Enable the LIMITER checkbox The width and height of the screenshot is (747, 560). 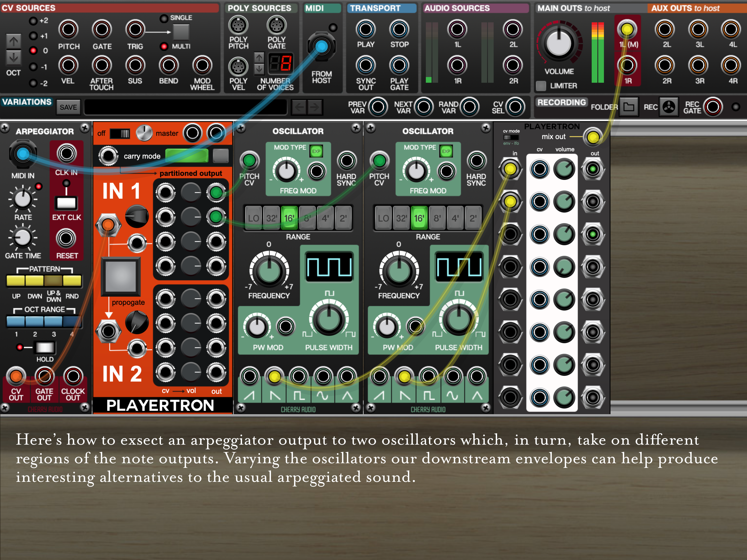pos(541,86)
